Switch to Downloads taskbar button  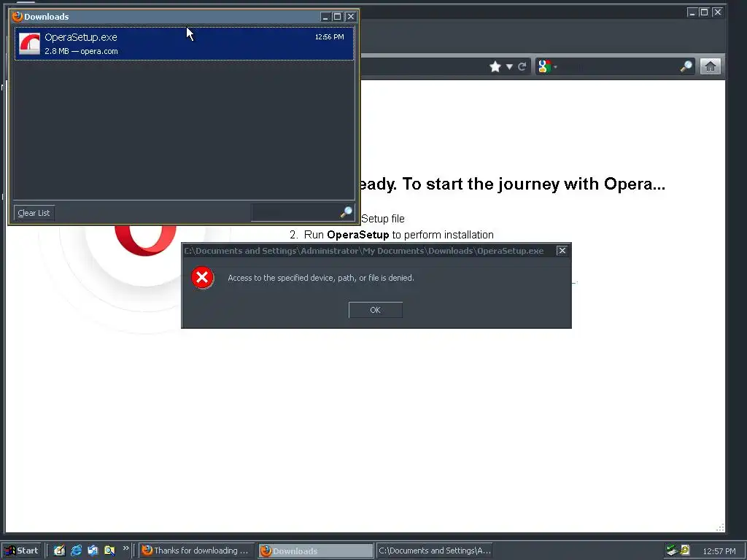[x=316, y=551]
